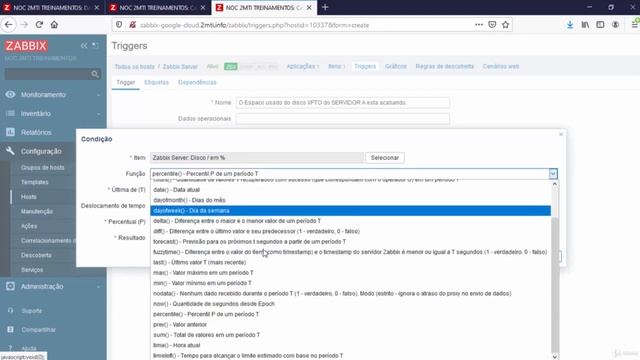Open Manutenção in the sidebar

tap(37, 211)
